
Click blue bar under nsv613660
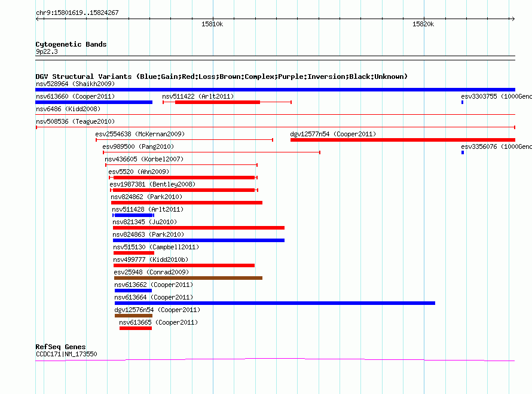click(x=94, y=102)
